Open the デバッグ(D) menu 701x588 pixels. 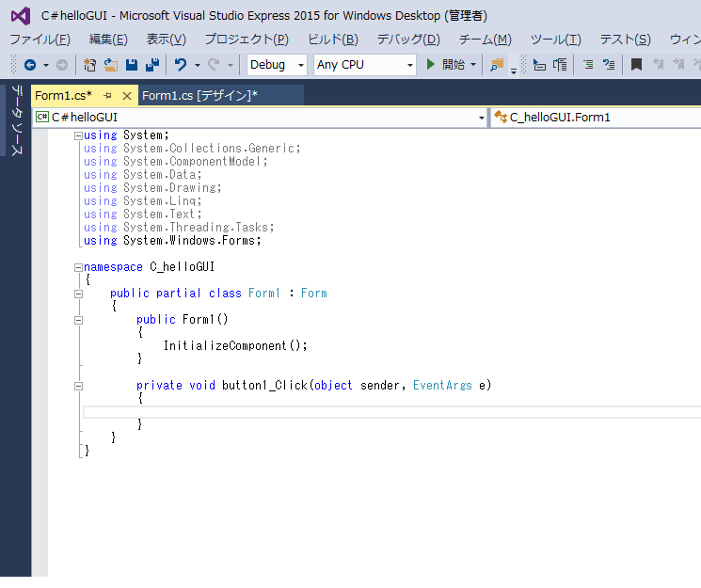tap(408, 40)
